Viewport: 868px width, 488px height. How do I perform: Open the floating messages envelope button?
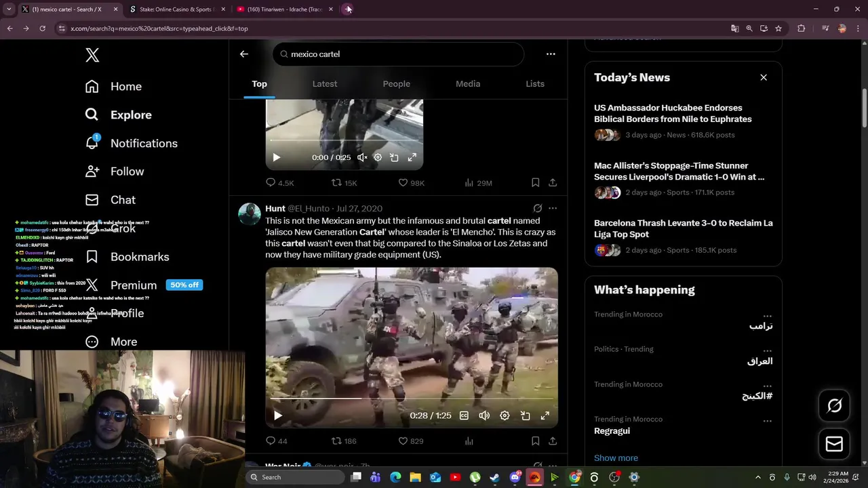pyautogui.click(x=834, y=444)
